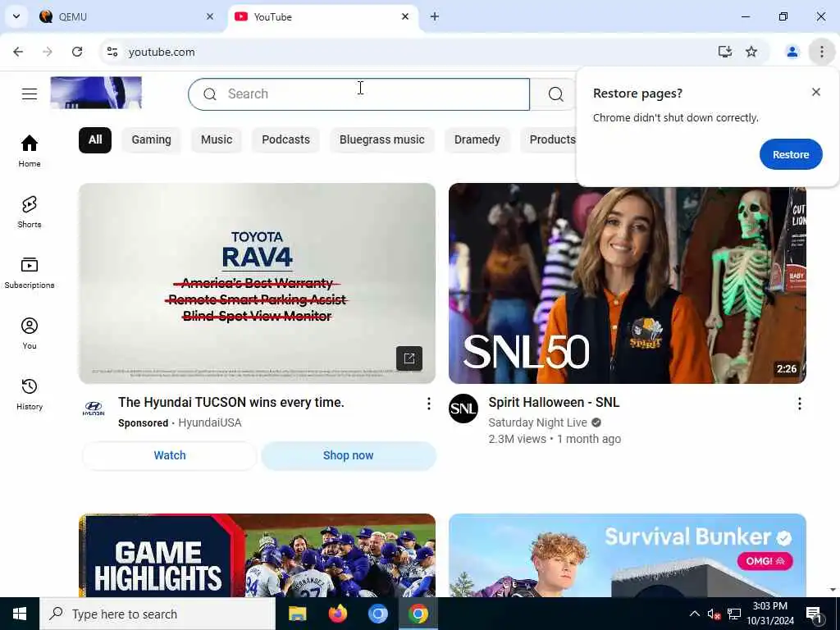This screenshot has width=840, height=630.
Task: Open the Hyundai TUCSON wins every time title
Action: tap(231, 402)
